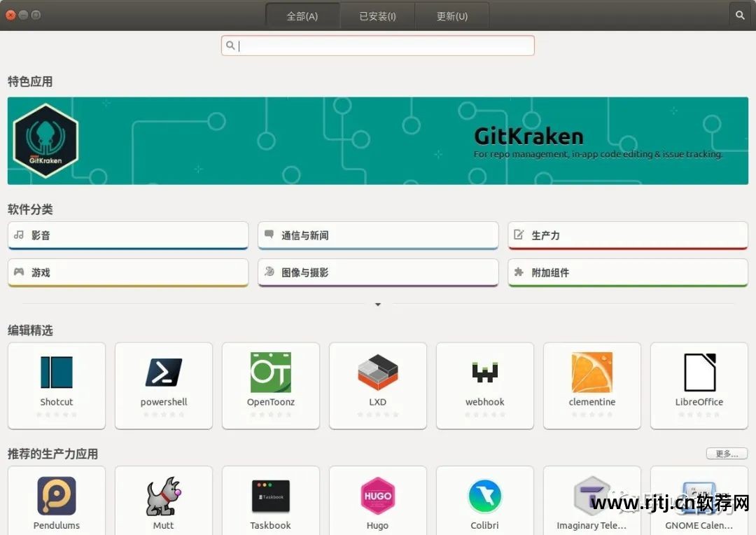Click the GitKraken banner title text

click(529, 137)
